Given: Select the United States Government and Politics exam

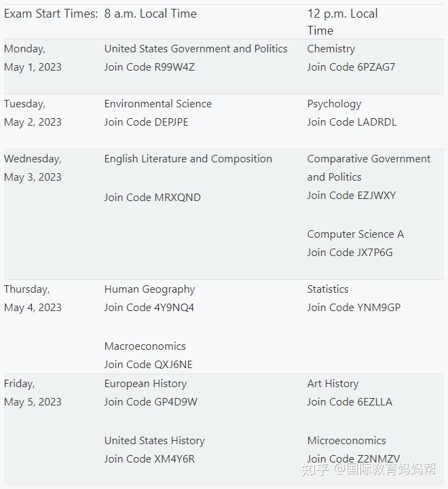Looking at the screenshot, I should click(x=195, y=49).
